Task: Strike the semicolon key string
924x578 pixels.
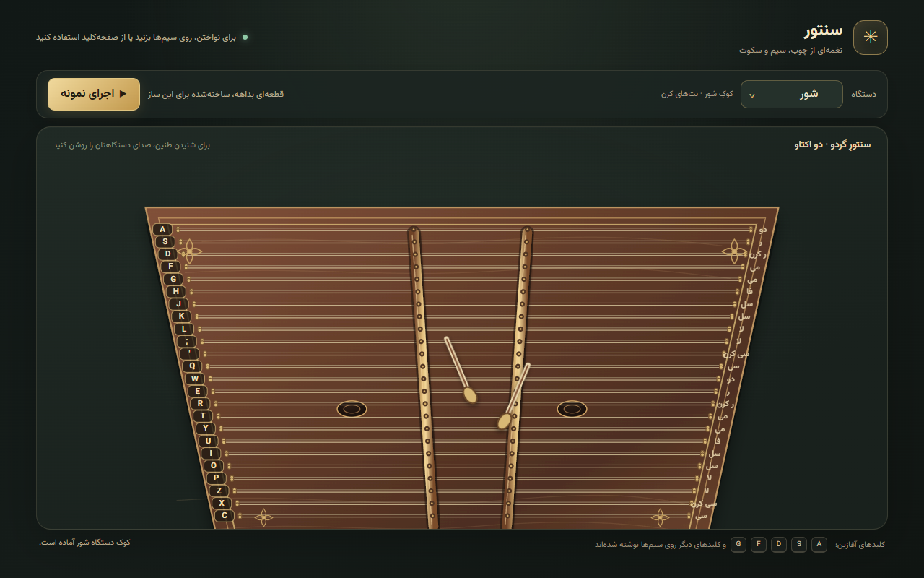Action: (x=186, y=341)
